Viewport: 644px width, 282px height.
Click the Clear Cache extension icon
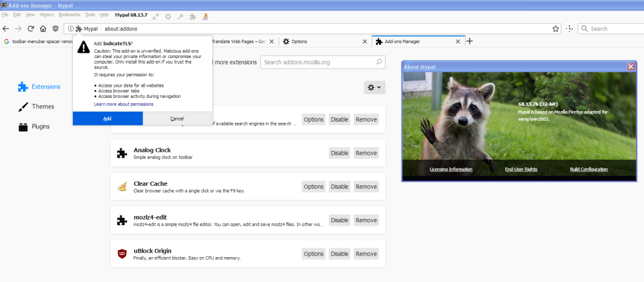(x=122, y=187)
